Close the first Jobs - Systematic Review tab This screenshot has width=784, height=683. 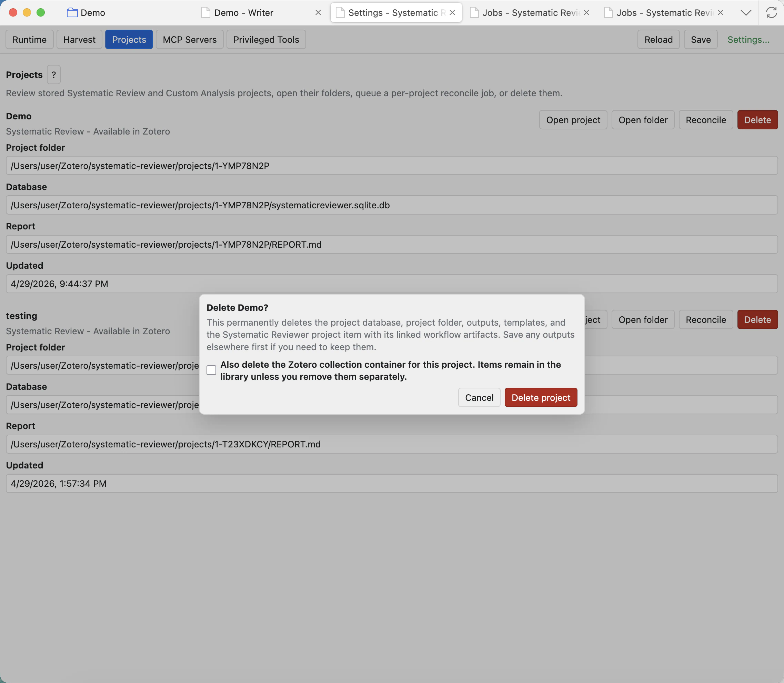click(x=586, y=12)
